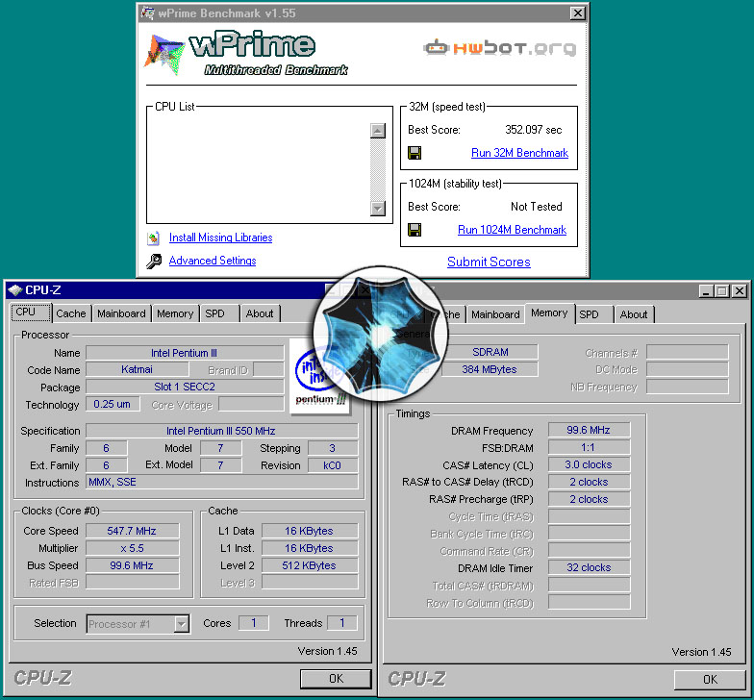Click the 32M Best Score 352.097 sec
Viewport: 754px width, 700px height.
[x=533, y=130]
